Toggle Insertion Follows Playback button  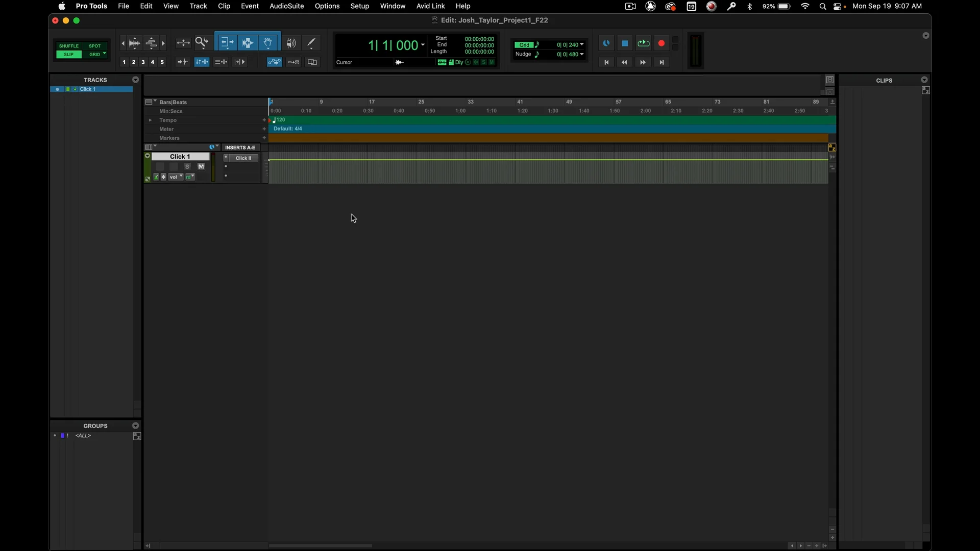[240, 62]
